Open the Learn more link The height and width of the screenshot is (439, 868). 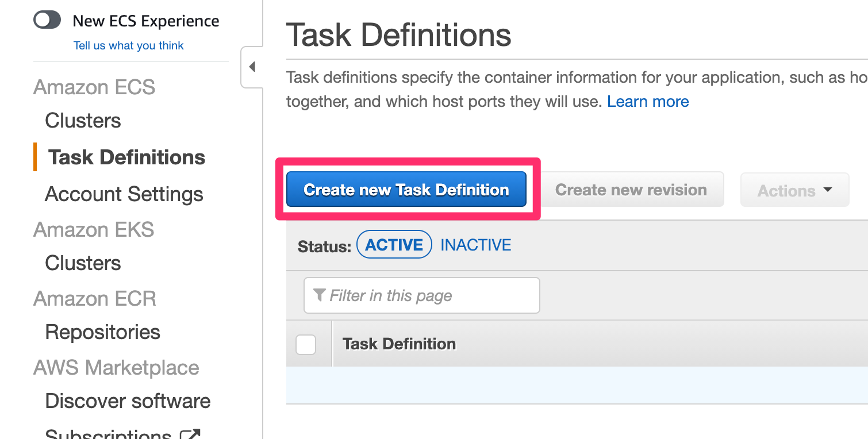648,101
